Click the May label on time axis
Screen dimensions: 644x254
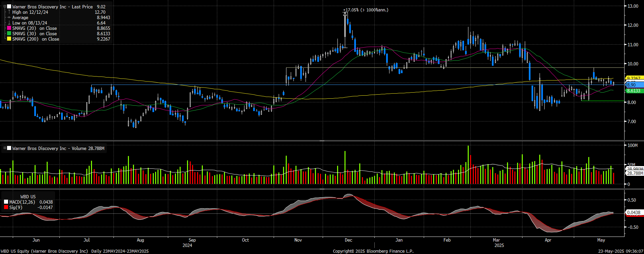[601, 240]
